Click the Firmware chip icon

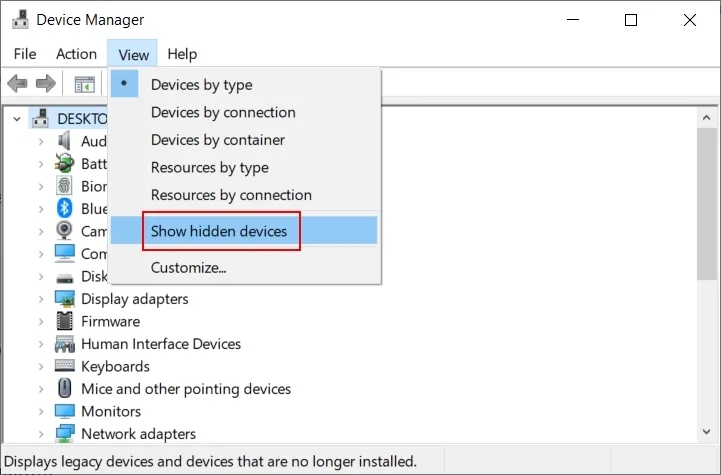click(64, 321)
